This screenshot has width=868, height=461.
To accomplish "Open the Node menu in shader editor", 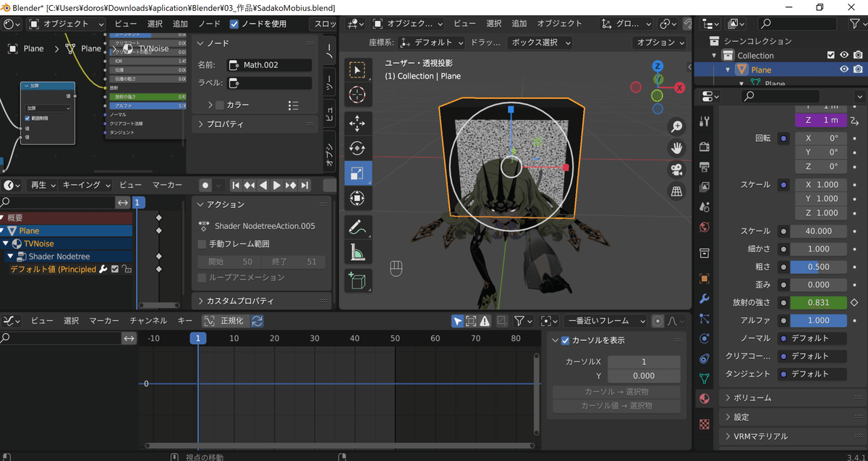I will pyautogui.click(x=209, y=24).
